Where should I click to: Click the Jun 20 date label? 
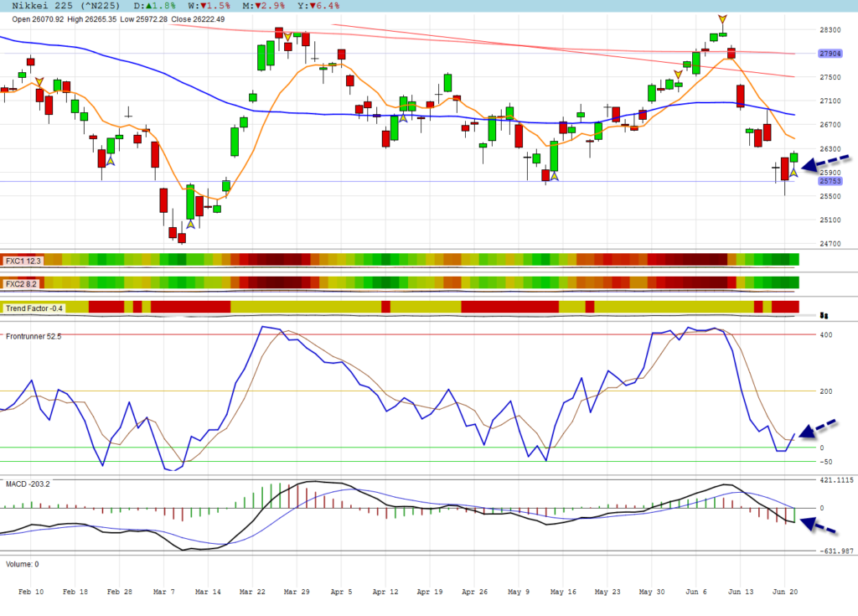pos(784,592)
